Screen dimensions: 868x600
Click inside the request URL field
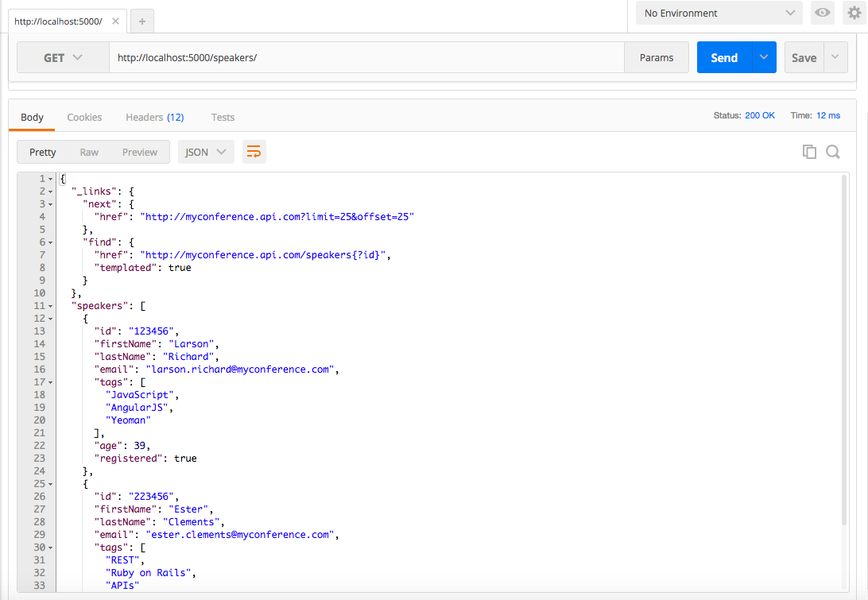(x=318, y=56)
